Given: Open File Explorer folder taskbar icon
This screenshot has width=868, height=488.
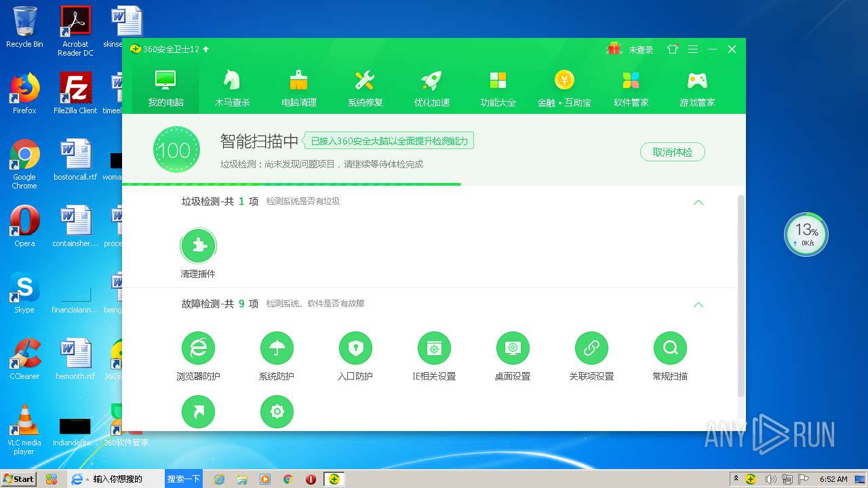Looking at the screenshot, I should tap(242, 479).
